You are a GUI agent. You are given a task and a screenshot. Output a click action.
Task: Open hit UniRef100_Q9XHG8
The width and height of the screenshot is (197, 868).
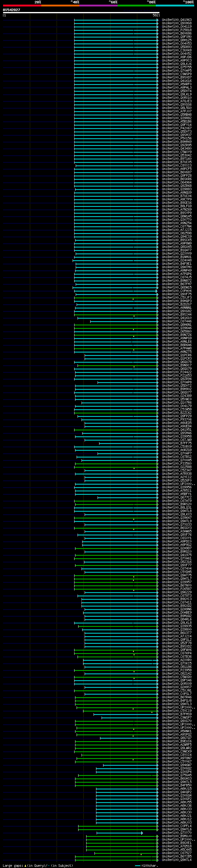coord(177,23)
